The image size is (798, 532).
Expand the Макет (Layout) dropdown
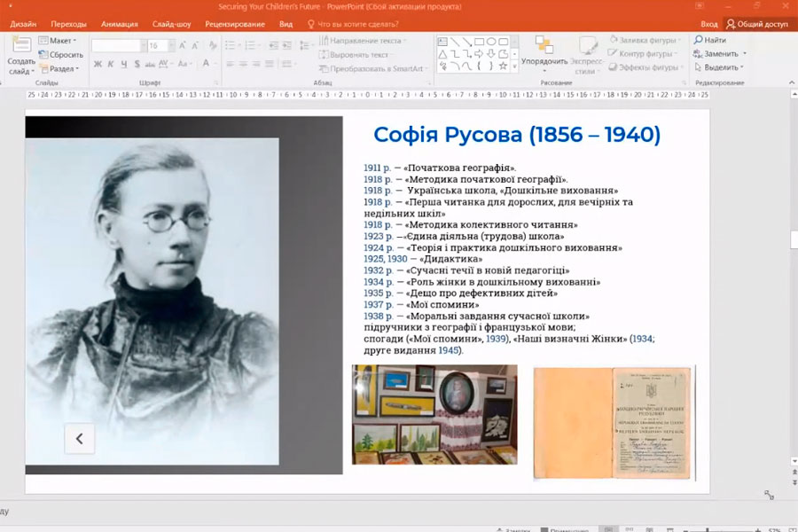pos(59,41)
